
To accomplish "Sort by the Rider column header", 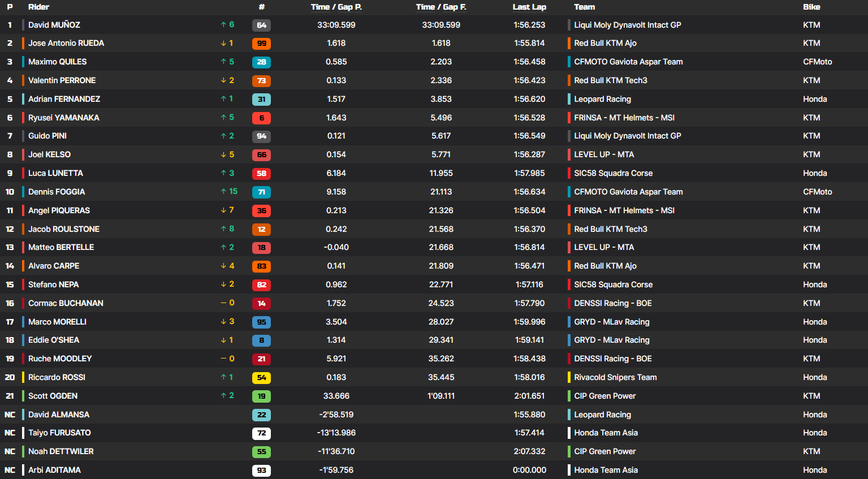I will 38,7.
